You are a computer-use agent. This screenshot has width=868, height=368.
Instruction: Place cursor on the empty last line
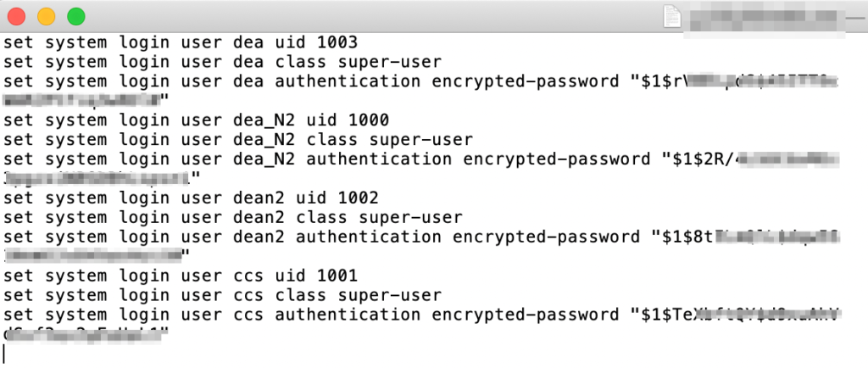[x=4, y=353]
